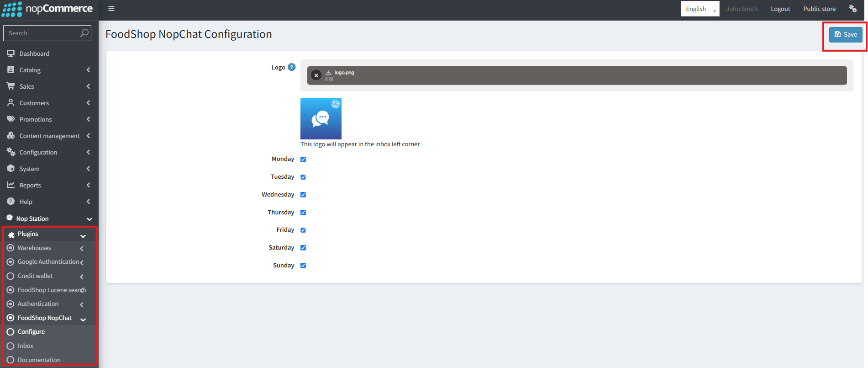Remove the uploaded logo.png file
Viewport: 868px width, 368px height.
pyautogui.click(x=316, y=75)
